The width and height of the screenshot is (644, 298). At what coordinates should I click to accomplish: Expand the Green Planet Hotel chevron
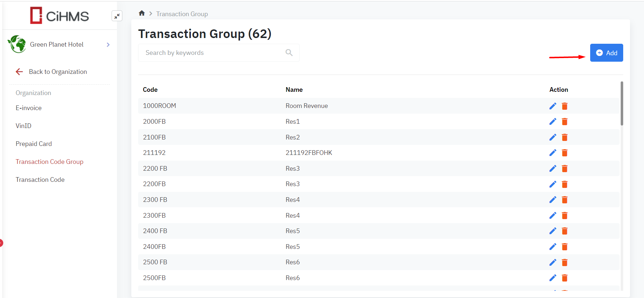click(108, 45)
